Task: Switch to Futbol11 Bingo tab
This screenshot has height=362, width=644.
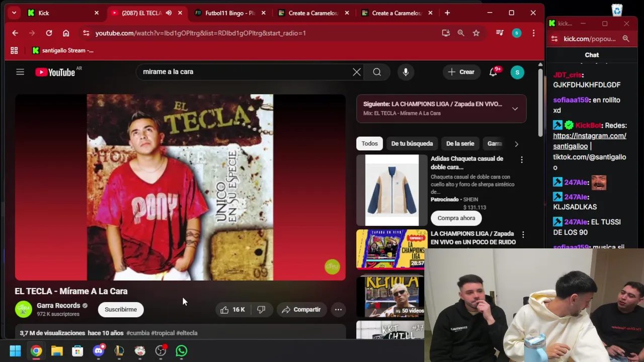Action: [x=230, y=13]
